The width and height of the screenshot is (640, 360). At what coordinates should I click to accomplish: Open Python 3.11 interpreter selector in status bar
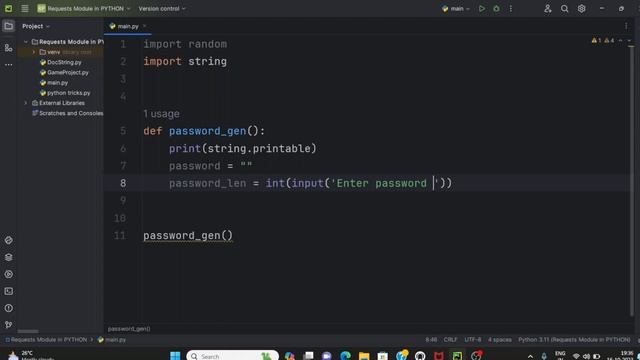(574, 340)
